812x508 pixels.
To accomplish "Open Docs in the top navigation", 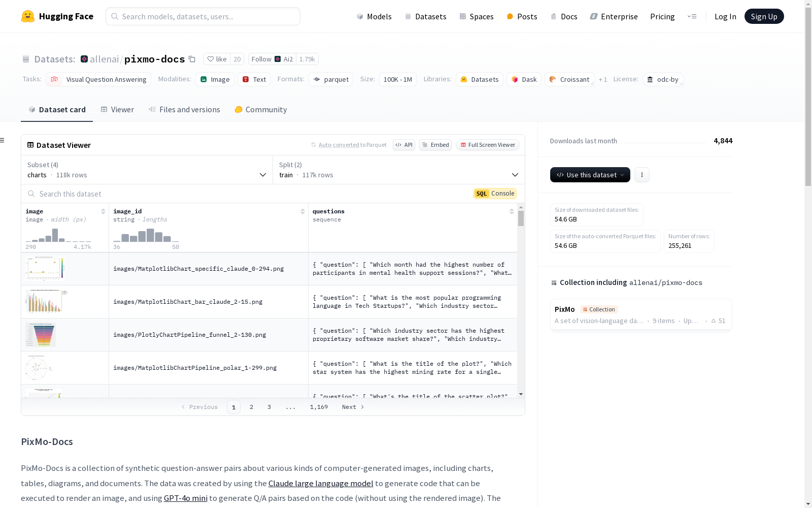I will point(564,16).
